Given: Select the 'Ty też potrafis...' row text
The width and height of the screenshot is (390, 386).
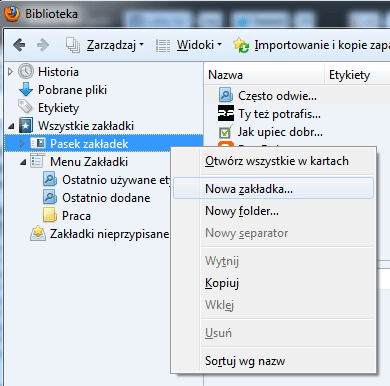Looking at the screenshot, I should point(279,114).
